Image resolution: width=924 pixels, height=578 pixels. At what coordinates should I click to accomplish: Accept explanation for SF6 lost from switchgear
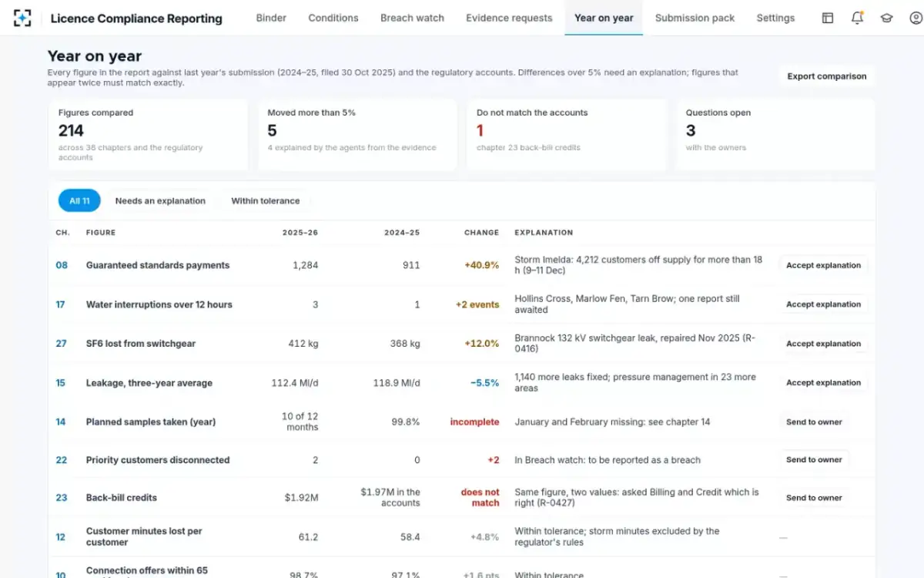[x=823, y=344]
